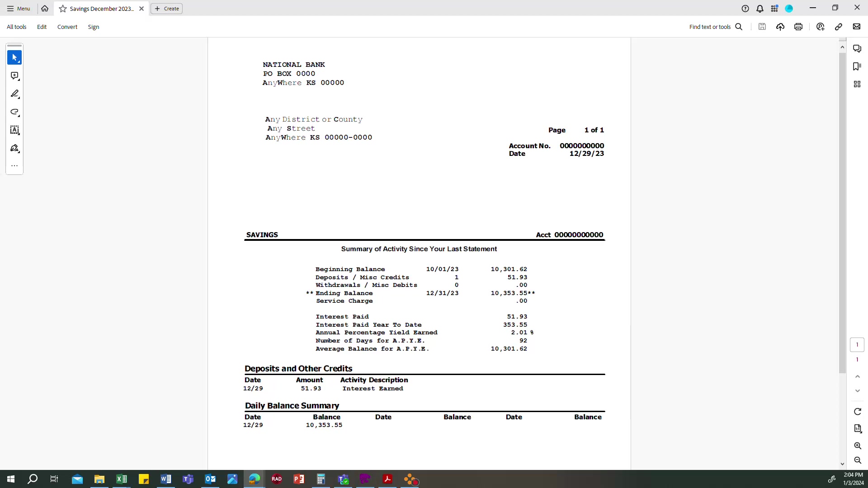
Task: Open the Fill & Sign tool
Action: coord(14,148)
